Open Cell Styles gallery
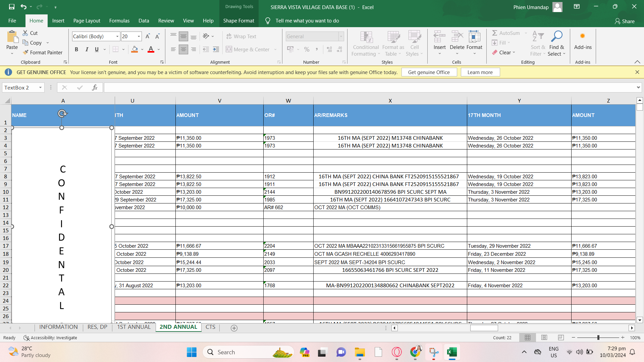 [x=415, y=44]
